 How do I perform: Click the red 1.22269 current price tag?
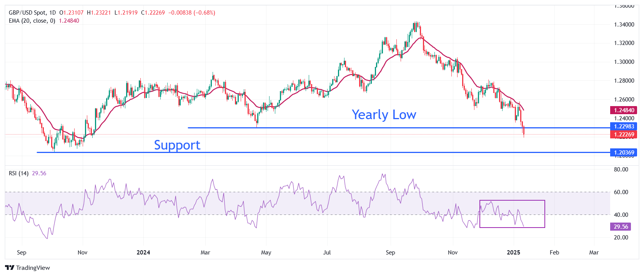(623, 135)
